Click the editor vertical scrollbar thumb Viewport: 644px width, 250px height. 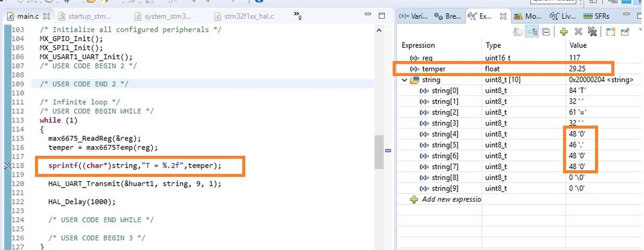point(378,152)
